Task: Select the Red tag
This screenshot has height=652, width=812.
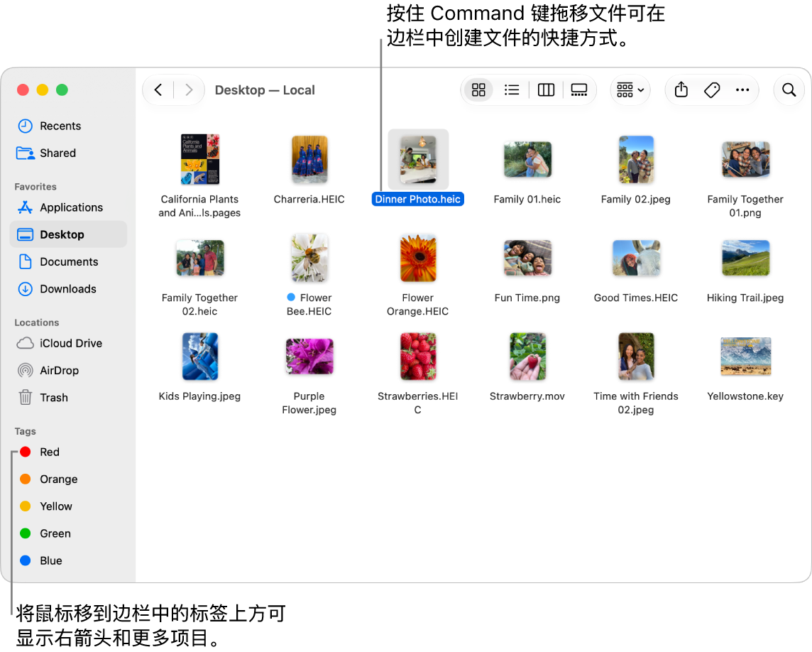Action: [x=68, y=452]
